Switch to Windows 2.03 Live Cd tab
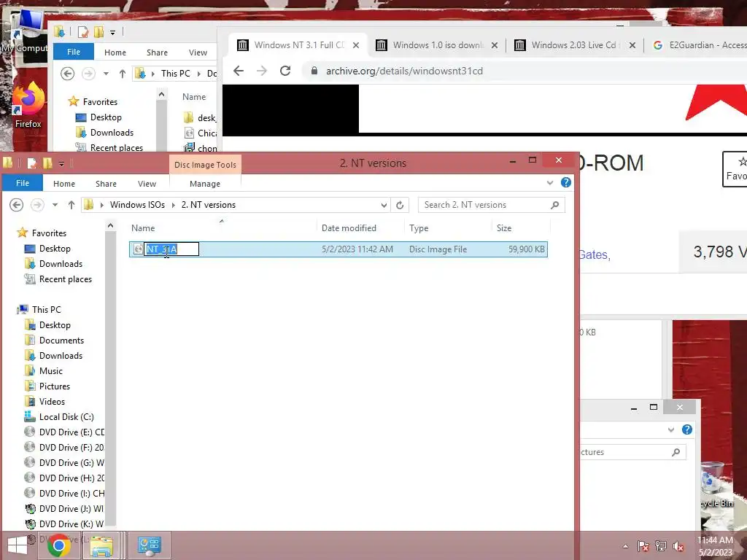 tap(573, 45)
